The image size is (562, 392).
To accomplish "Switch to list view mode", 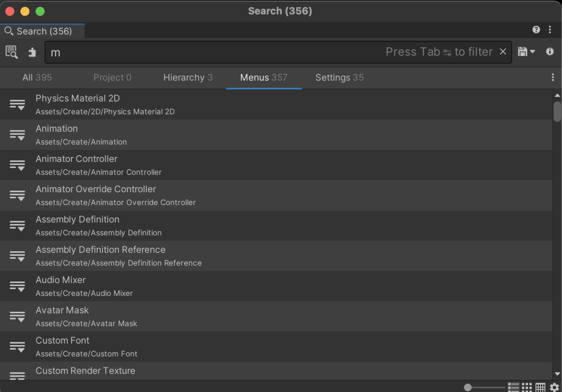I will pyautogui.click(x=513, y=387).
